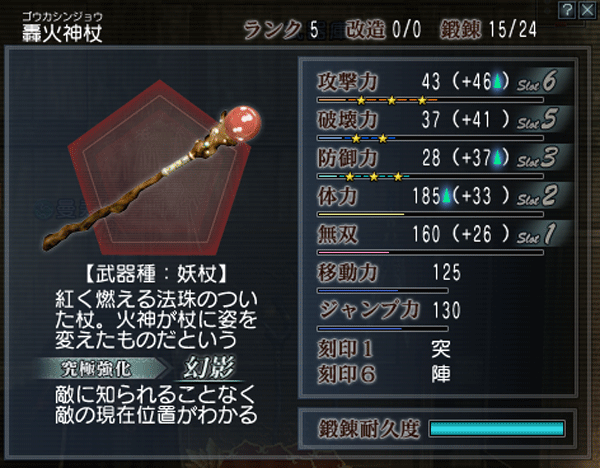Click the 移動力 gauge bar
Screen dimensions: 600x468
tap(383, 291)
